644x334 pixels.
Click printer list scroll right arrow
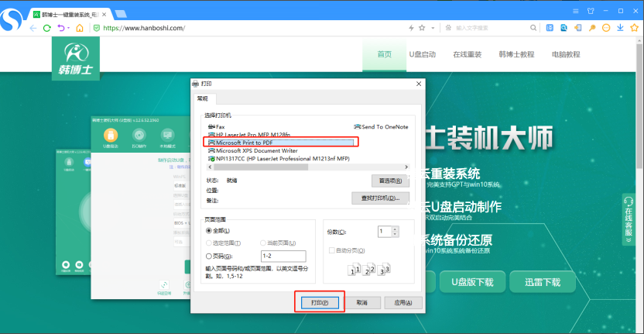tap(406, 167)
